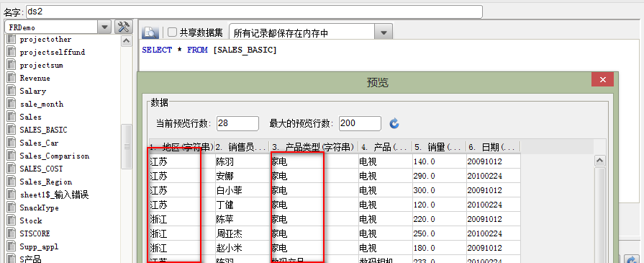The width and height of the screenshot is (644, 263).
Task: Click the 产品类型(字符串) column header
Action: coord(314,147)
